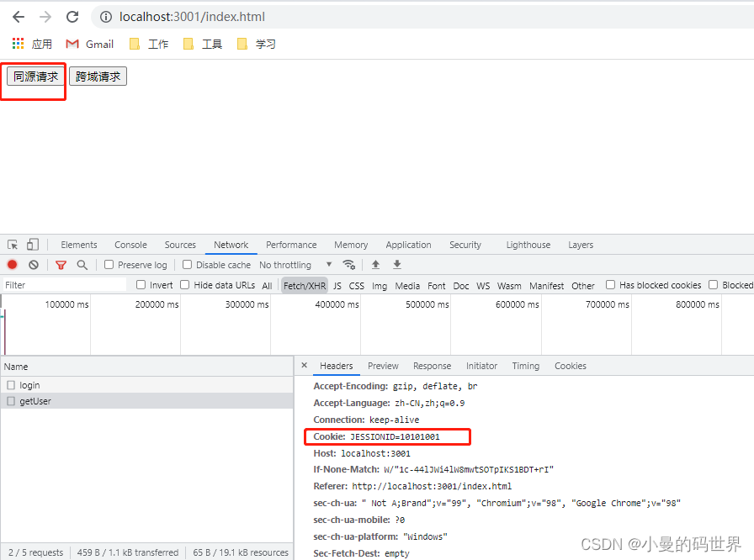The image size is (754, 560).
Task: Toggle the network filter funnel icon
Action: [61, 265]
